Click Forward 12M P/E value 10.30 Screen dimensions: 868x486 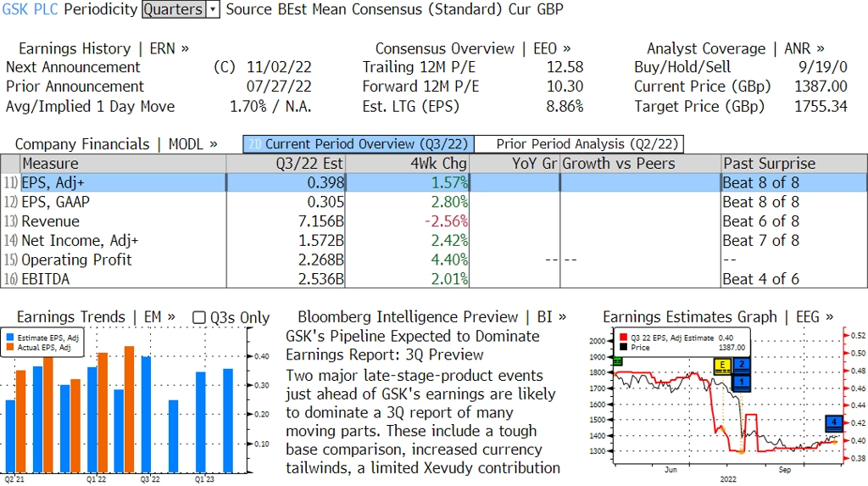[x=565, y=87]
